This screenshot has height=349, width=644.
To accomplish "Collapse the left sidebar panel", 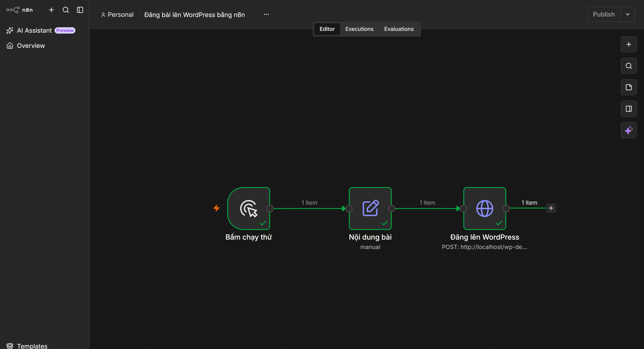I will (80, 10).
